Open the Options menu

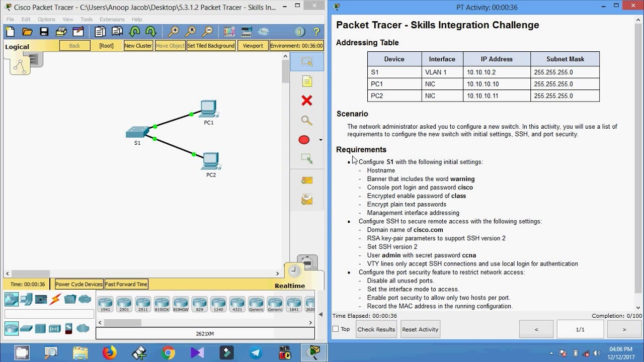tap(46, 19)
